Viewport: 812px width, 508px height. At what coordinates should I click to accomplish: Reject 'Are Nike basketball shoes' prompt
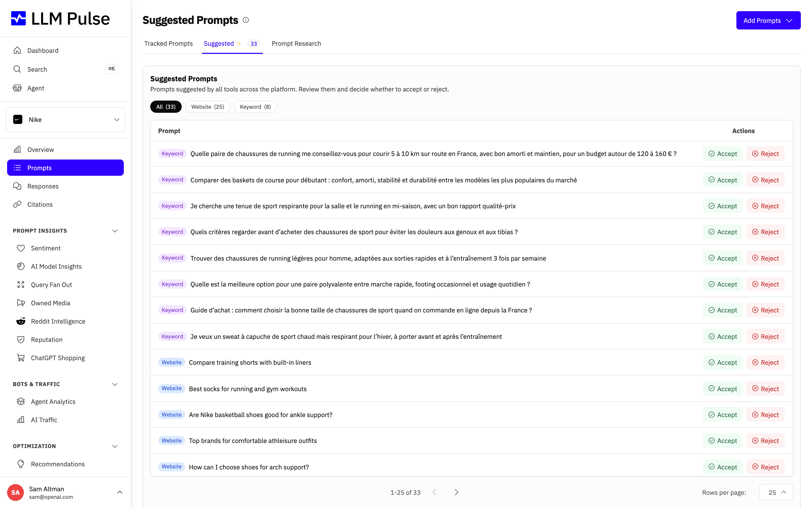pos(765,415)
